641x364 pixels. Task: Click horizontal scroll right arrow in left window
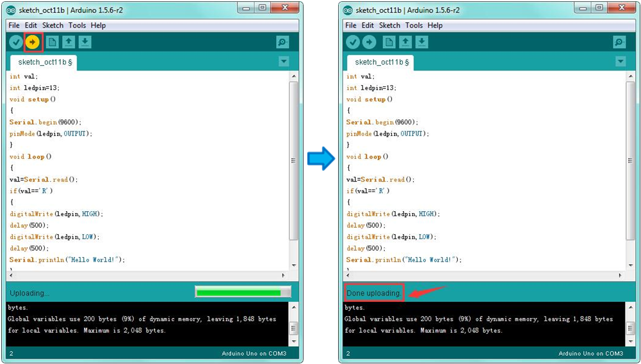[283, 275]
